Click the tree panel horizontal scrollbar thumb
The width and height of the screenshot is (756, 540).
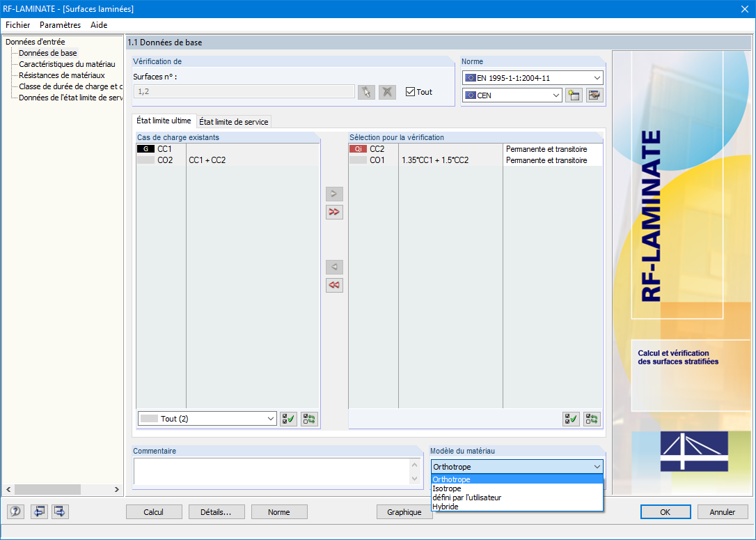[x=47, y=489]
